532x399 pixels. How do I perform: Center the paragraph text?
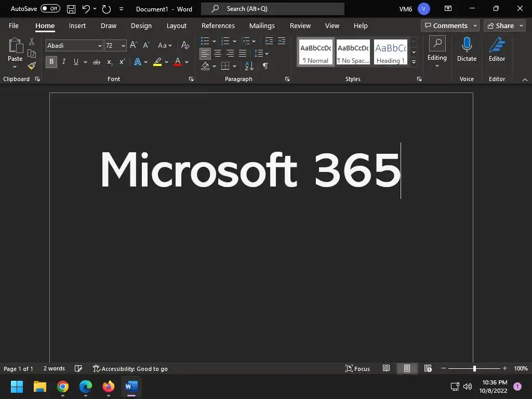point(218,54)
